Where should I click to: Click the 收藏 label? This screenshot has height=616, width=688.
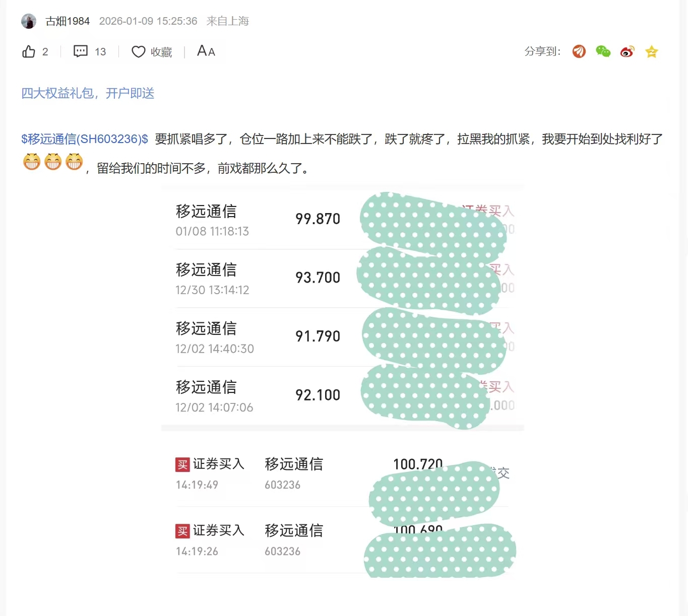[x=161, y=52]
